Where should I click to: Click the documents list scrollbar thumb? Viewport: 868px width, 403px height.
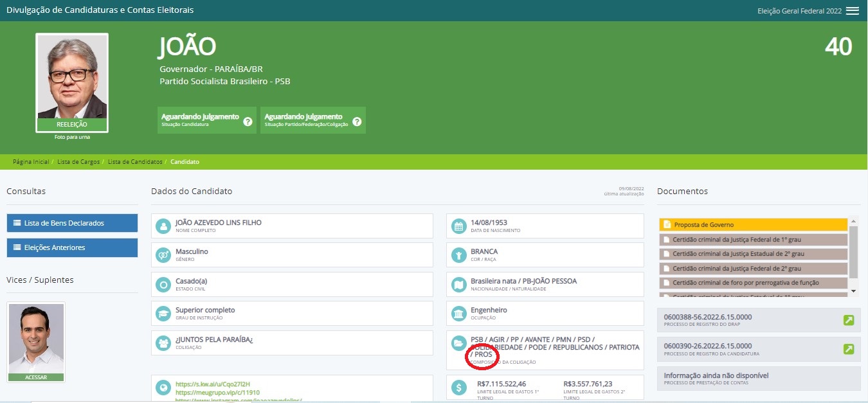[x=853, y=251]
